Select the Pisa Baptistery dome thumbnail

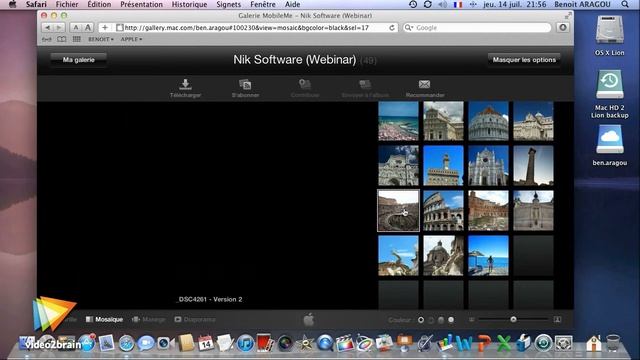(488, 121)
